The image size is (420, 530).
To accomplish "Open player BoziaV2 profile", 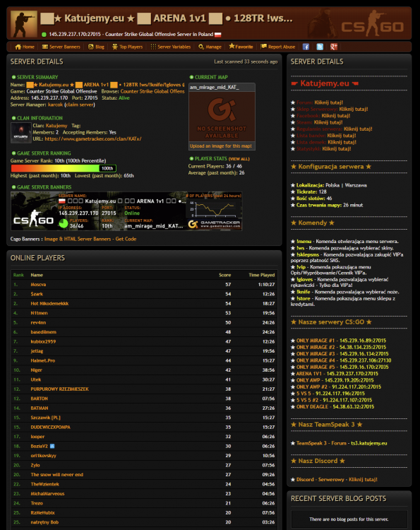I will 39,446.
